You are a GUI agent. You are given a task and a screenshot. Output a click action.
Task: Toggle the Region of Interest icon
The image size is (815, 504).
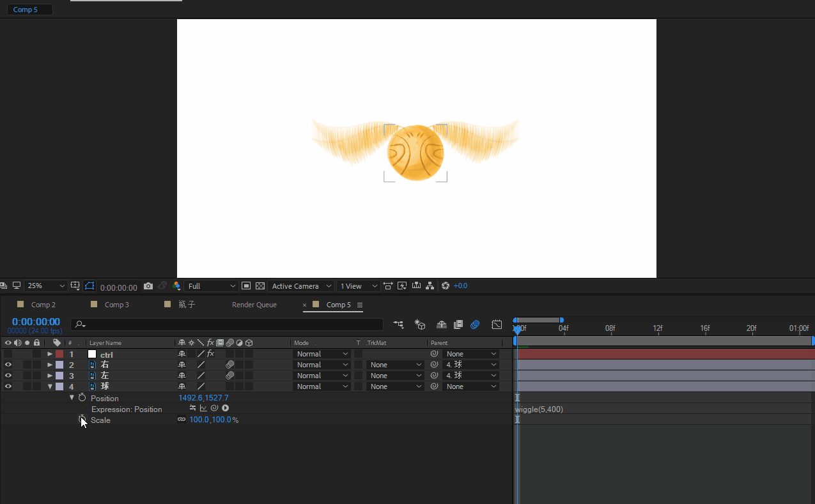[246, 286]
